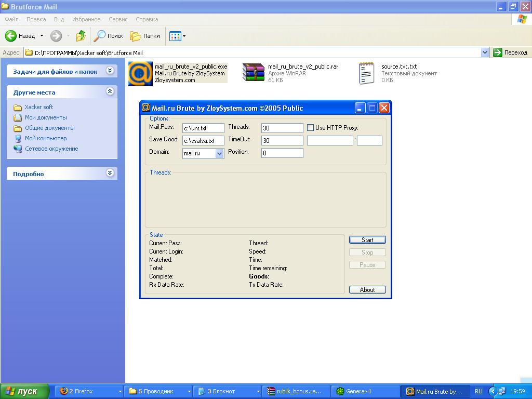The image size is (532, 399).
Task: Select the source.txt.txt text document
Action: click(367, 73)
